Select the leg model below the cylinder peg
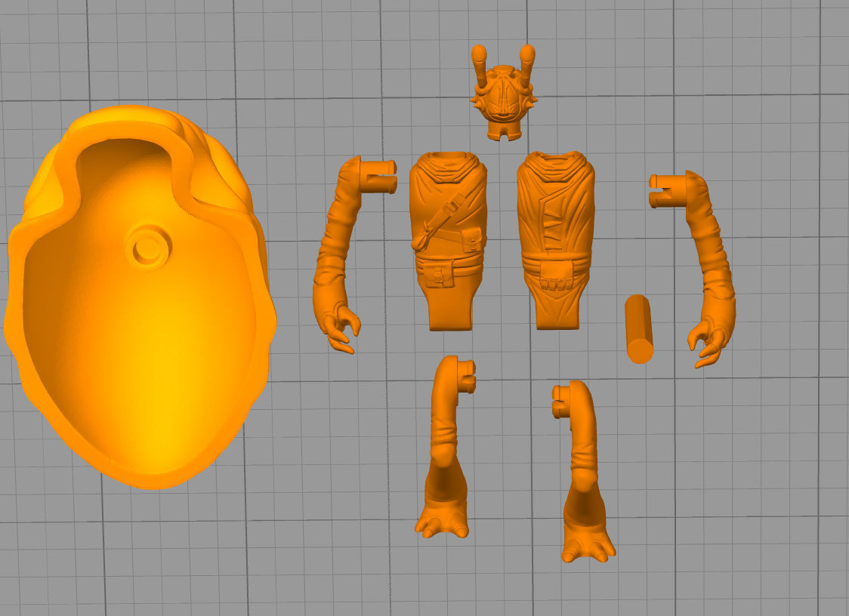 [x=582, y=471]
